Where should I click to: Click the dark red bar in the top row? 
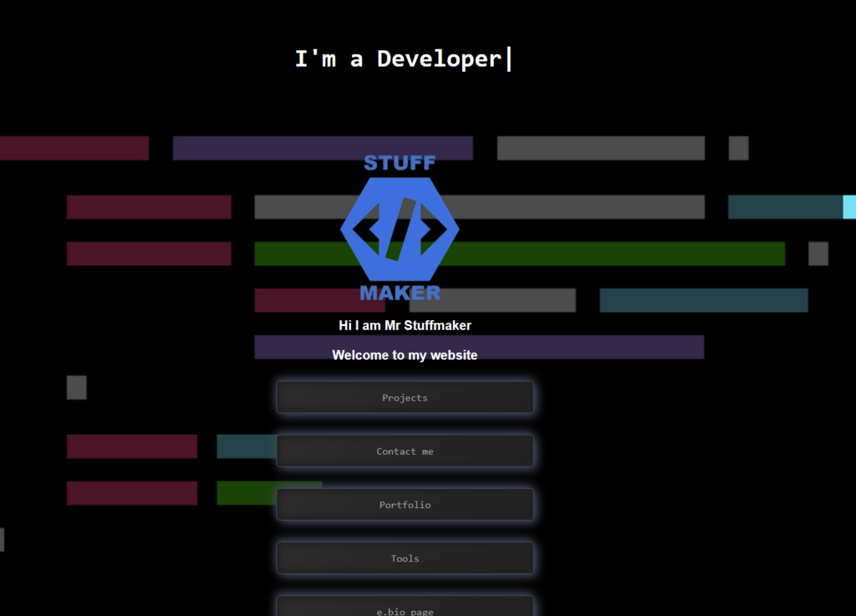(74, 148)
